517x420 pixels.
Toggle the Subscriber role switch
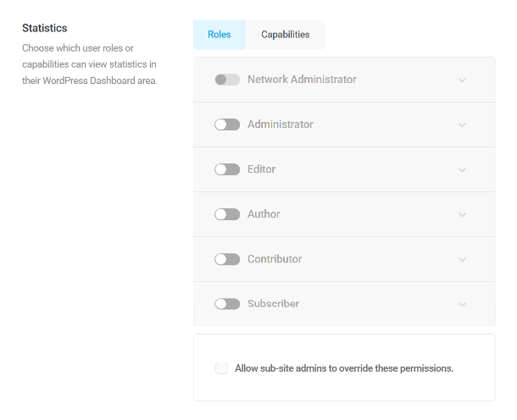(227, 304)
